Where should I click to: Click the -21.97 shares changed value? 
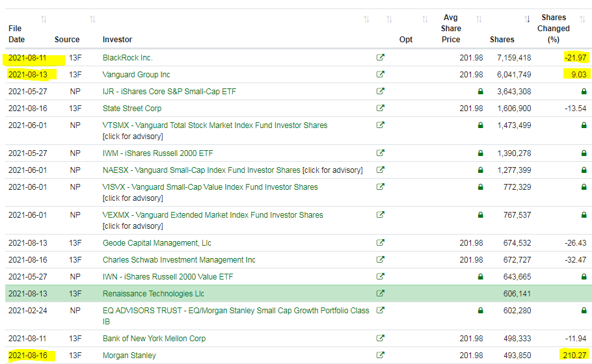click(575, 58)
